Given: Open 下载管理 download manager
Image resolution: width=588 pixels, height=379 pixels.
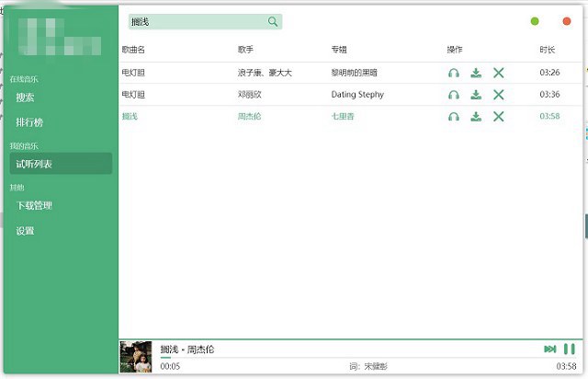Looking at the screenshot, I should pos(34,205).
